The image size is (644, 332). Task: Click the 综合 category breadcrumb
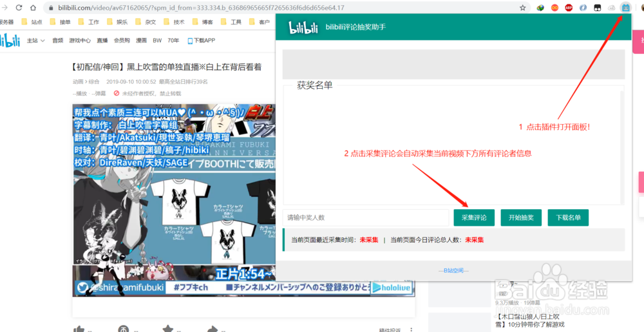click(x=94, y=82)
